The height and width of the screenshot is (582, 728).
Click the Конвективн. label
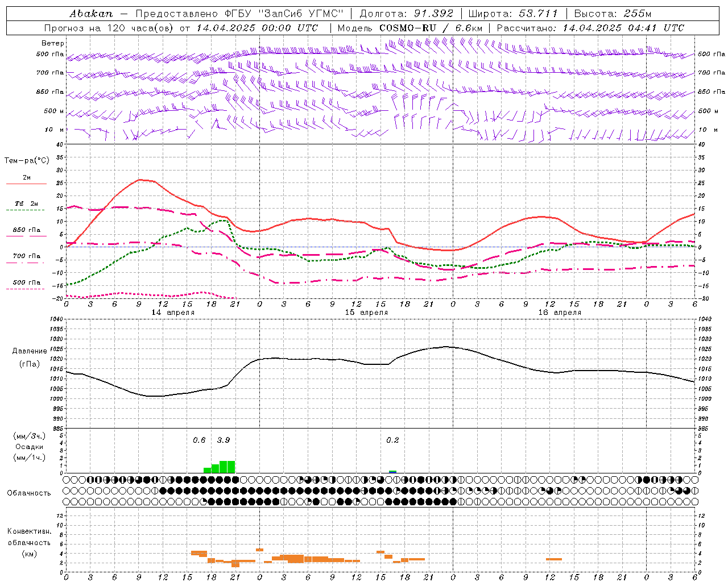(x=30, y=531)
